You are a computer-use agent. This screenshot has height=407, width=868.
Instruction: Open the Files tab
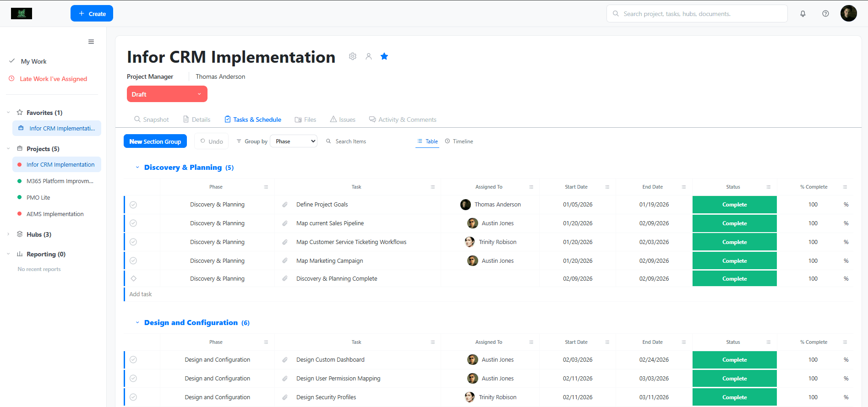click(306, 119)
